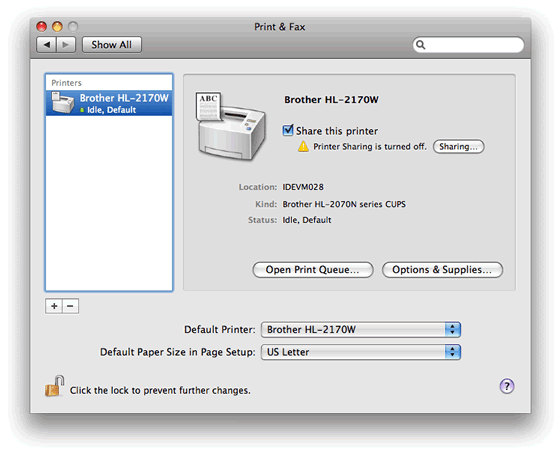Open the Default Paper Size dropdown
The width and height of the screenshot is (560, 454).
pyautogui.click(x=361, y=352)
